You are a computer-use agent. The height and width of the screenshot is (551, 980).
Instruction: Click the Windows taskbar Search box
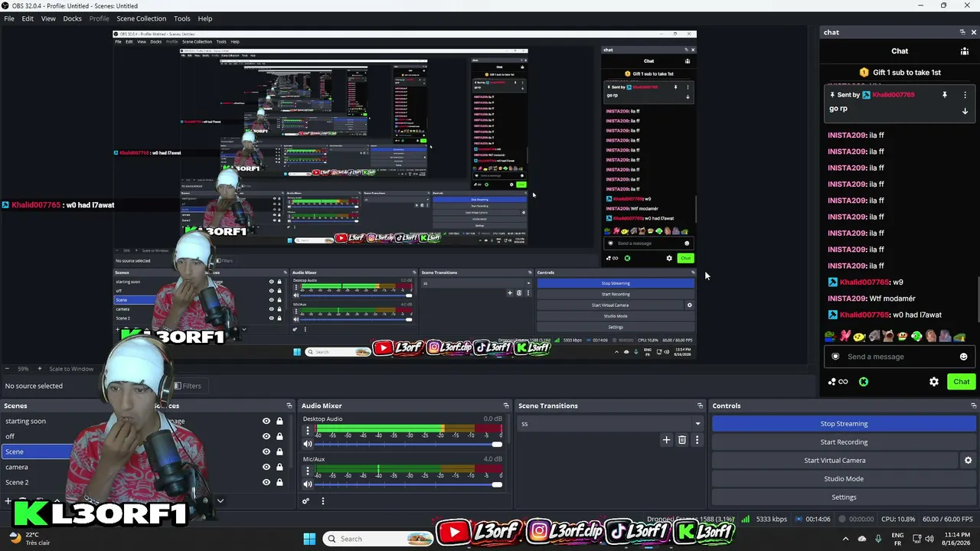click(378, 539)
